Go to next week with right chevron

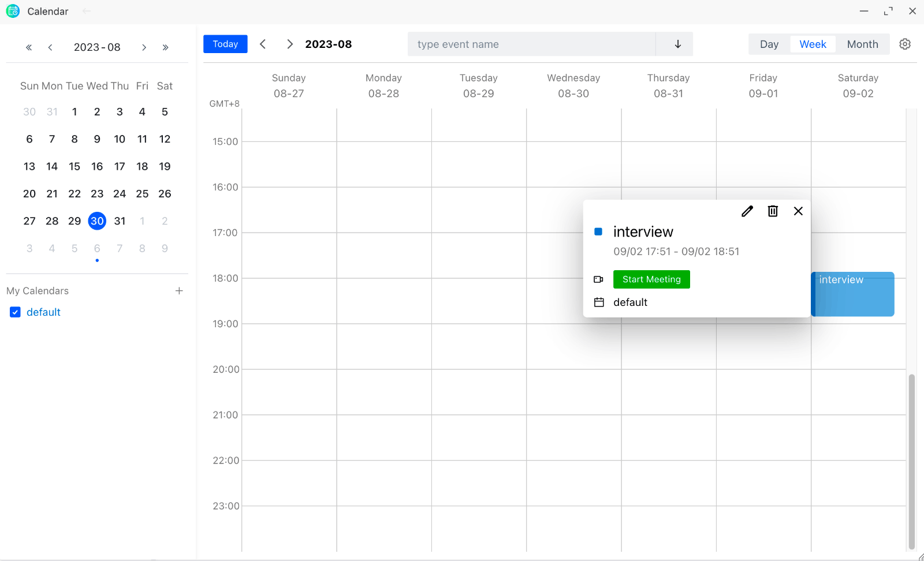click(x=290, y=44)
